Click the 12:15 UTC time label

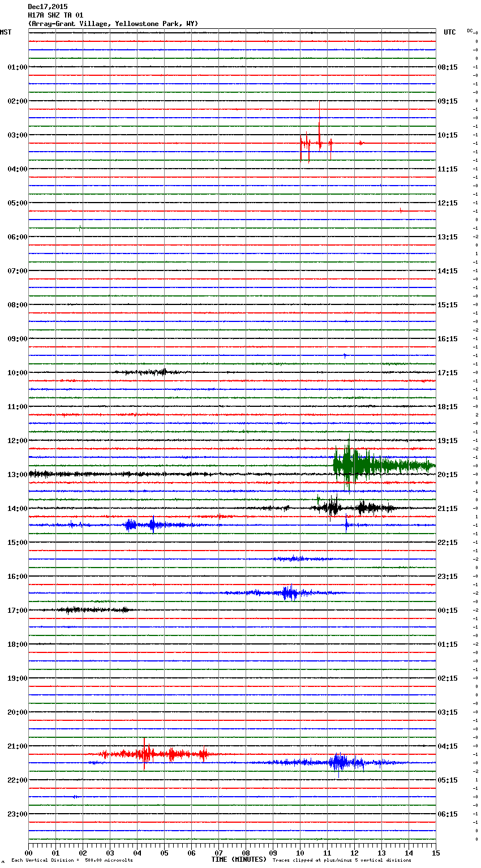pyautogui.click(x=448, y=203)
